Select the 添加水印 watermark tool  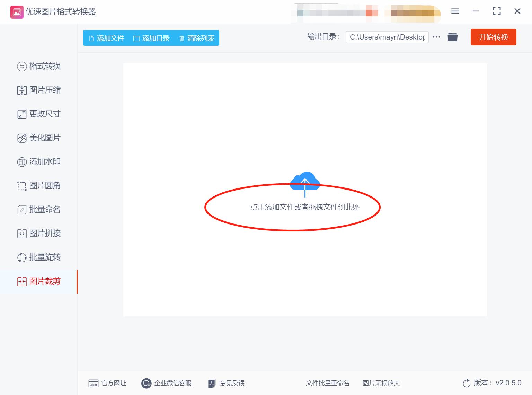tap(39, 161)
